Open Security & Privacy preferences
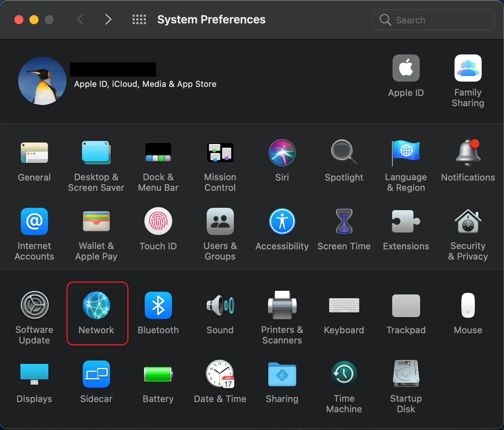Image resolution: width=504 pixels, height=430 pixels. point(468,234)
